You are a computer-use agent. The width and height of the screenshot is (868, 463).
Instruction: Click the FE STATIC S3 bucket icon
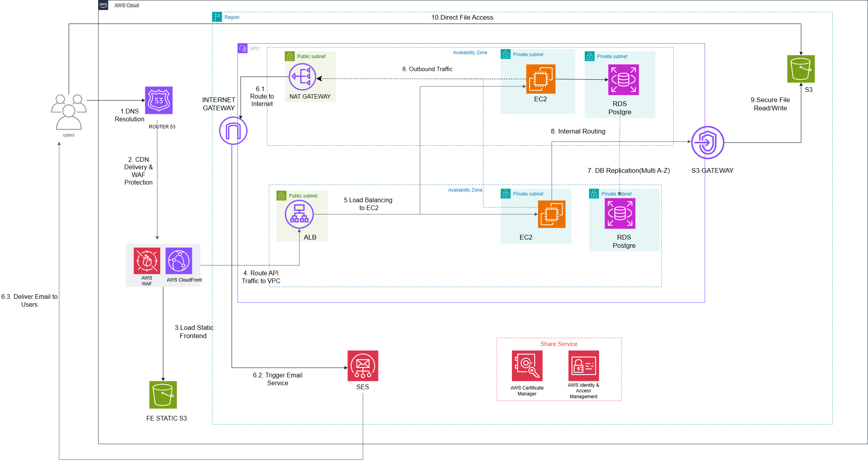pos(163,395)
